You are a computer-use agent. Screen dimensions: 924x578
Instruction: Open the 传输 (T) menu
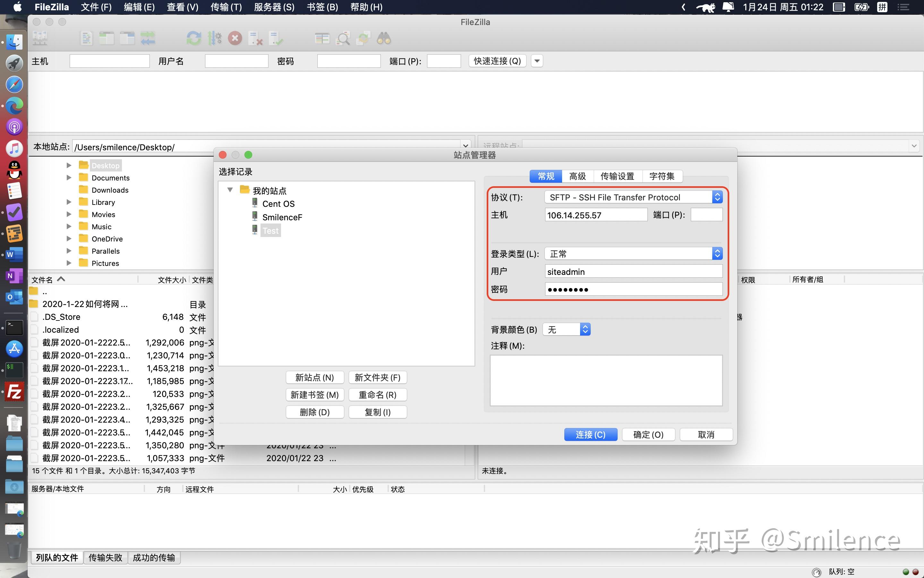[226, 7]
